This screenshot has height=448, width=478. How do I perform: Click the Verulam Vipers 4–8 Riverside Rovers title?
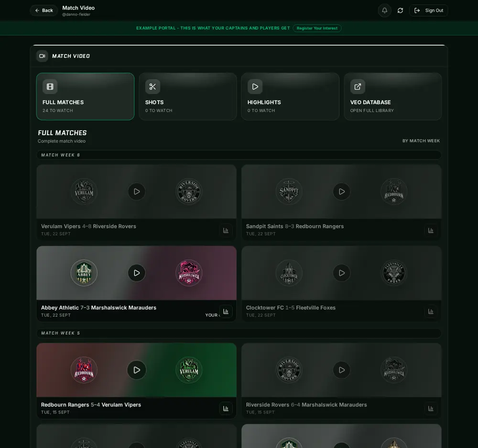pyautogui.click(x=89, y=226)
